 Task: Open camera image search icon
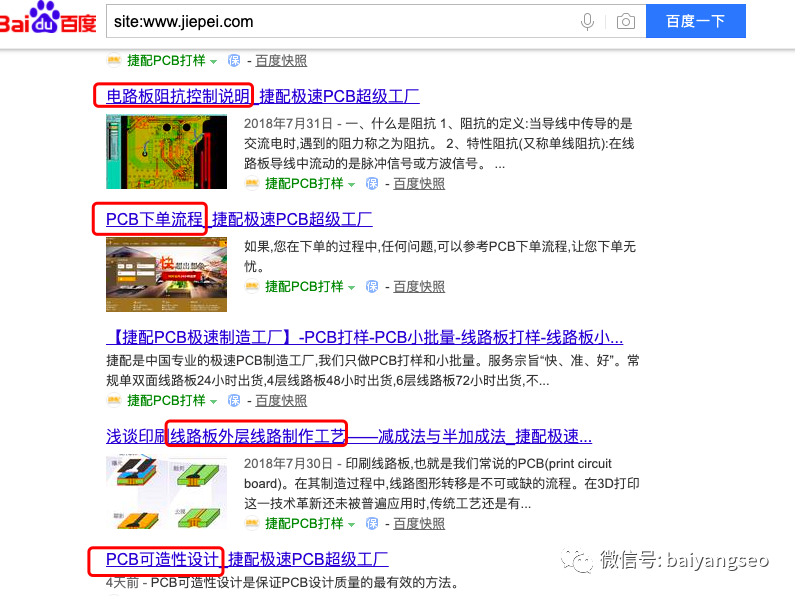pos(626,21)
